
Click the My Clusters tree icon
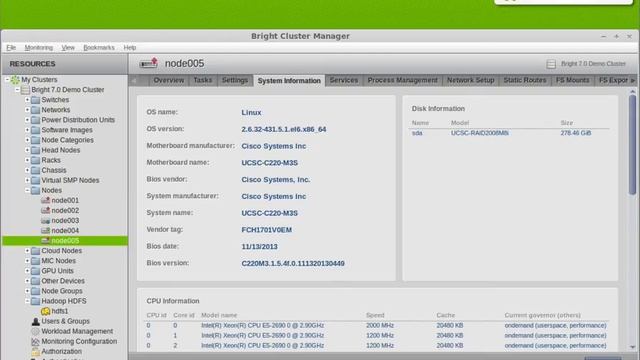point(15,80)
